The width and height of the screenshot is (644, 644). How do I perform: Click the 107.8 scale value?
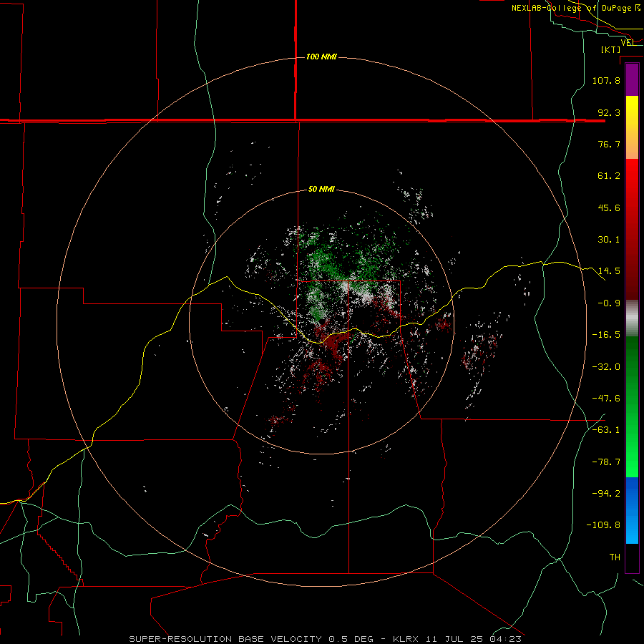pos(606,80)
